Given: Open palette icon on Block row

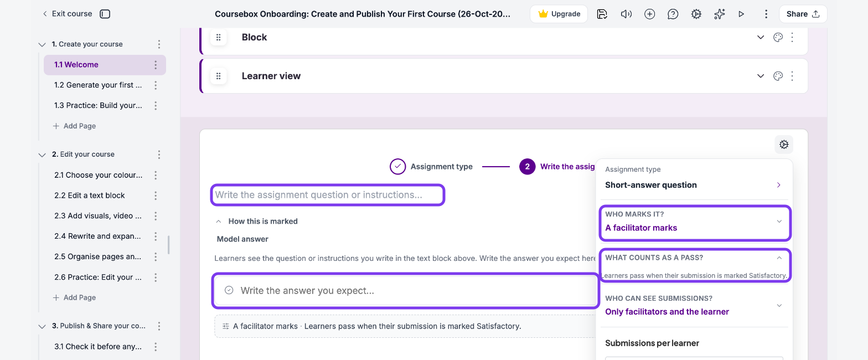Looking at the screenshot, I should pos(778,37).
